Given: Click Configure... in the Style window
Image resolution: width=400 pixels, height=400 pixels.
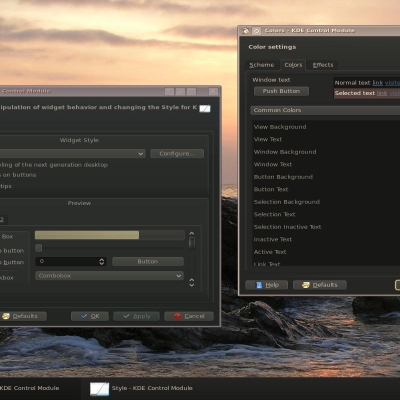Looking at the screenshot, I should (x=177, y=154).
